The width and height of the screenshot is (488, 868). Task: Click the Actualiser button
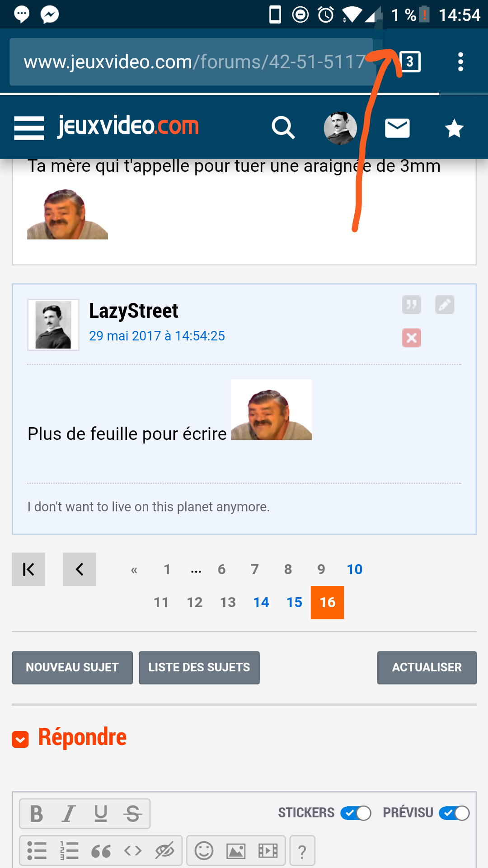(427, 667)
